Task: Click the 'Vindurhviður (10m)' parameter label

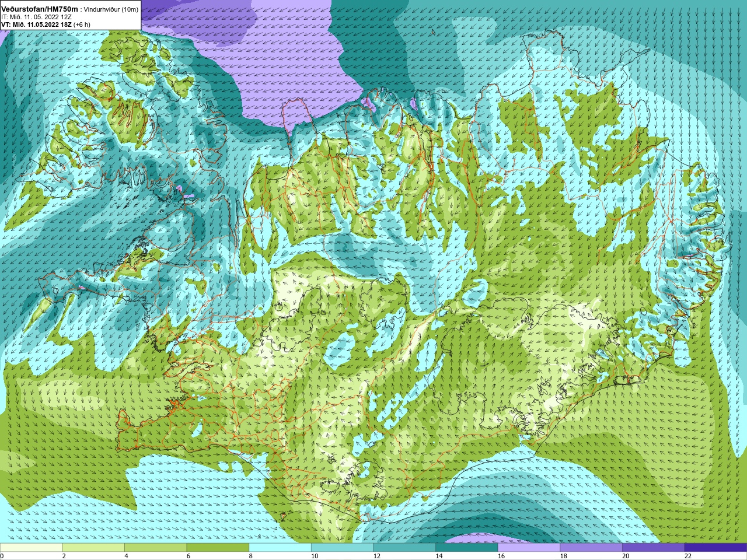Action: (111, 9)
